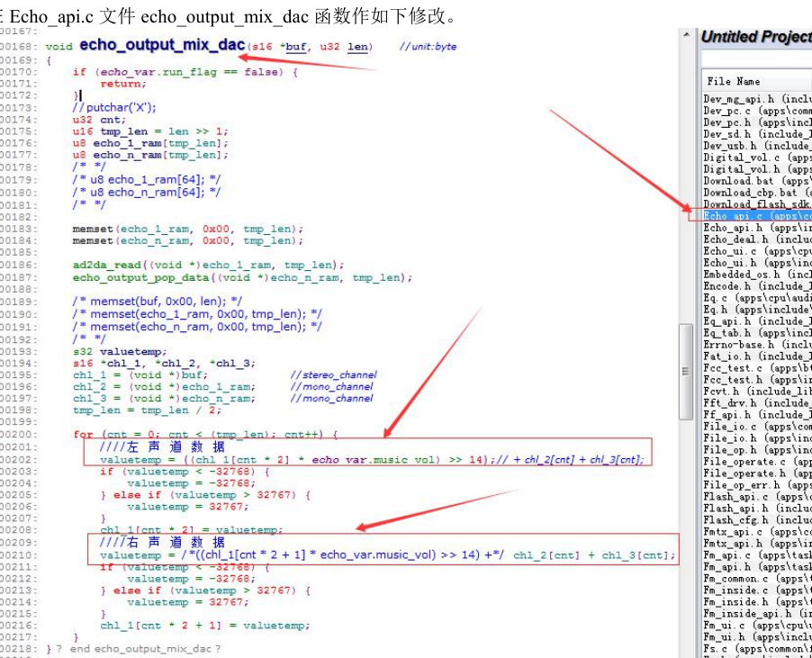Select Encode.h in the file list
This screenshot has height=658, width=812.
coord(757,286)
